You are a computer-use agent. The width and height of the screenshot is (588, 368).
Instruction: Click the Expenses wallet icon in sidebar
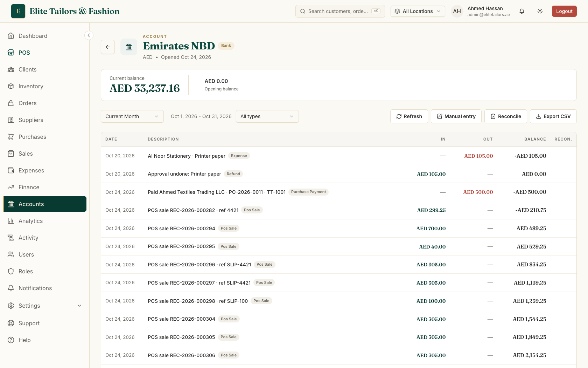11,170
